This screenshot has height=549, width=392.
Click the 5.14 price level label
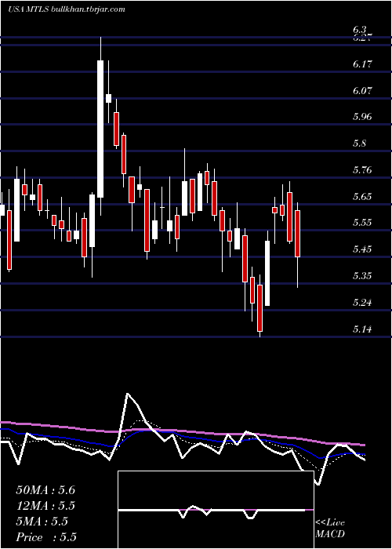click(x=362, y=329)
